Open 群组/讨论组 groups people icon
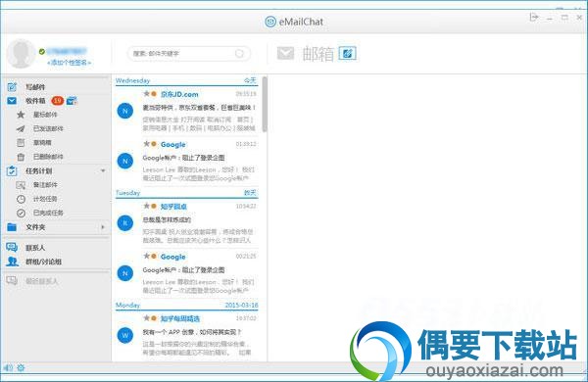588x382 pixels. tap(12, 262)
